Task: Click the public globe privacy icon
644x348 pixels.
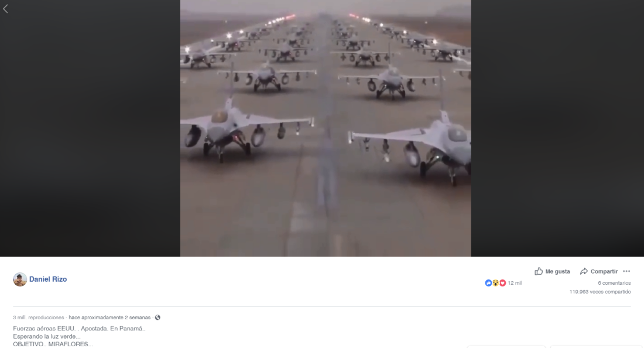Action: click(x=157, y=317)
